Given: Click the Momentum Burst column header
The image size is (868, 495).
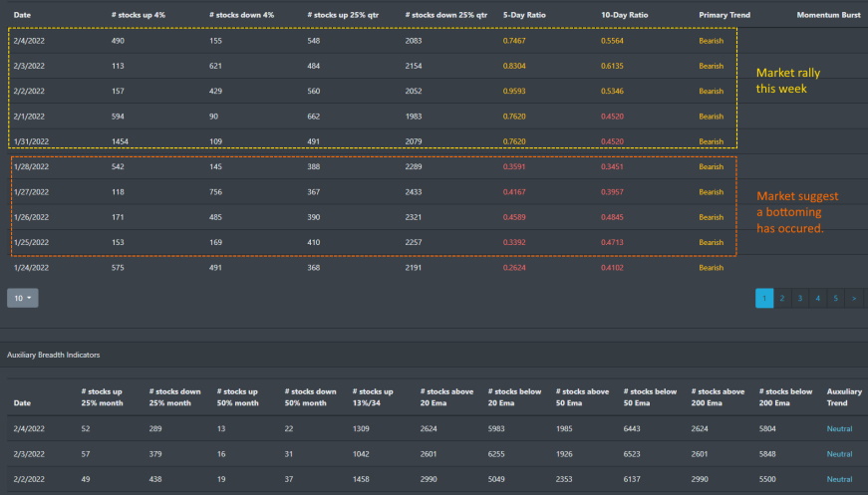Looking at the screenshot, I should pos(829,15).
